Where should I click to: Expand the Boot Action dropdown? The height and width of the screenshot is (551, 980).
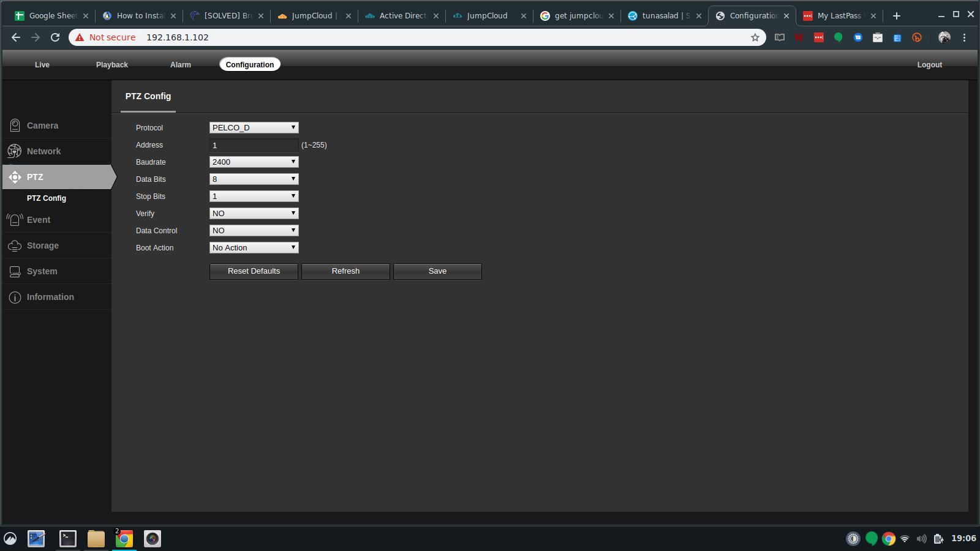[254, 247]
